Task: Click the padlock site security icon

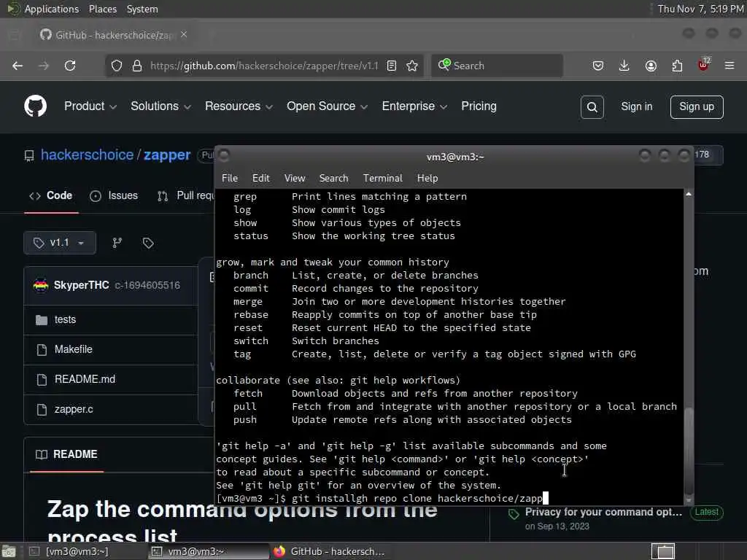Action: click(137, 66)
